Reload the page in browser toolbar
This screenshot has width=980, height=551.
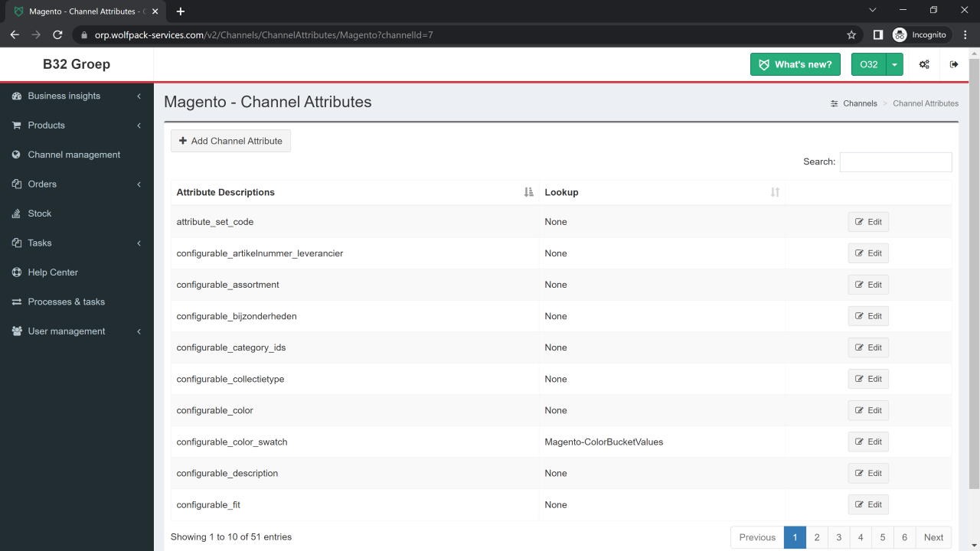click(x=57, y=34)
